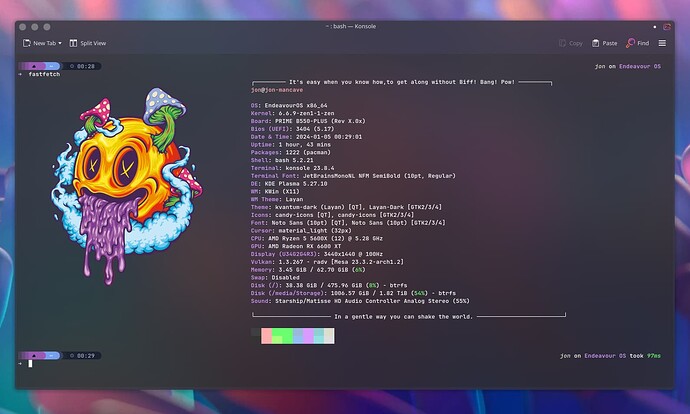
Task: Click the top-right 'Endeavour OS' prompt text
Action: coord(640,66)
